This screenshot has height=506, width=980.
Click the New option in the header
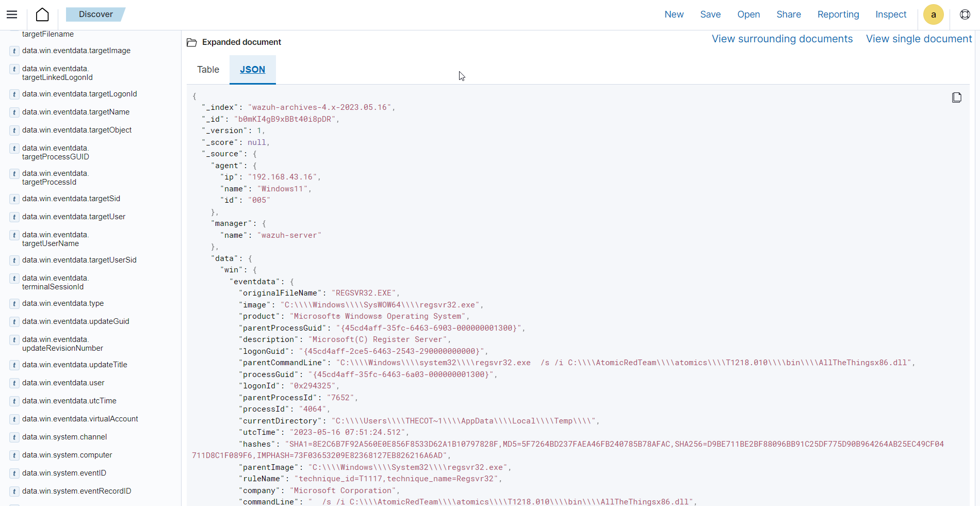pyautogui.click(x=674, y=14)
